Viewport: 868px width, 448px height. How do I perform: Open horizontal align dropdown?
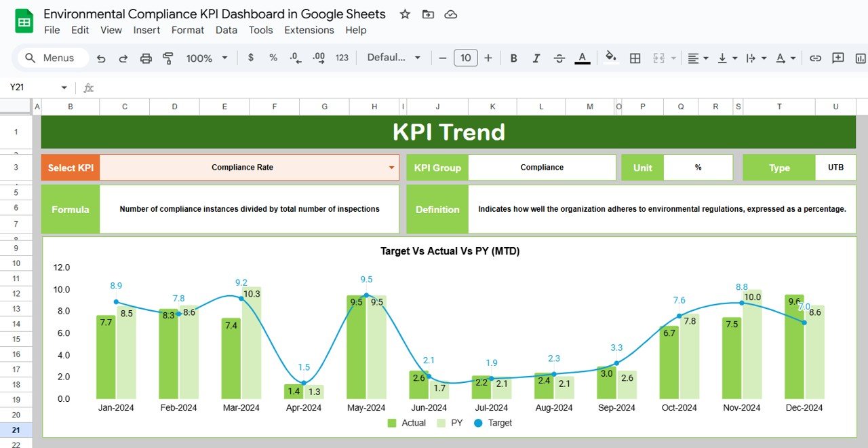pos(697,58)
